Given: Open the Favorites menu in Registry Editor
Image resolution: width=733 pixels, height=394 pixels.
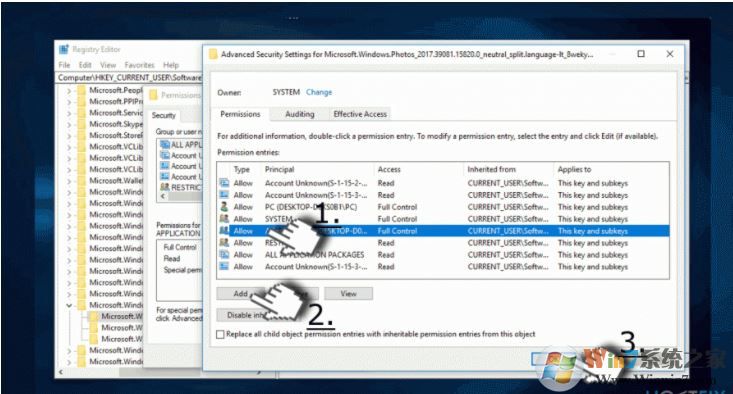Looking at the screenshot, I should (x=139, y=65).
